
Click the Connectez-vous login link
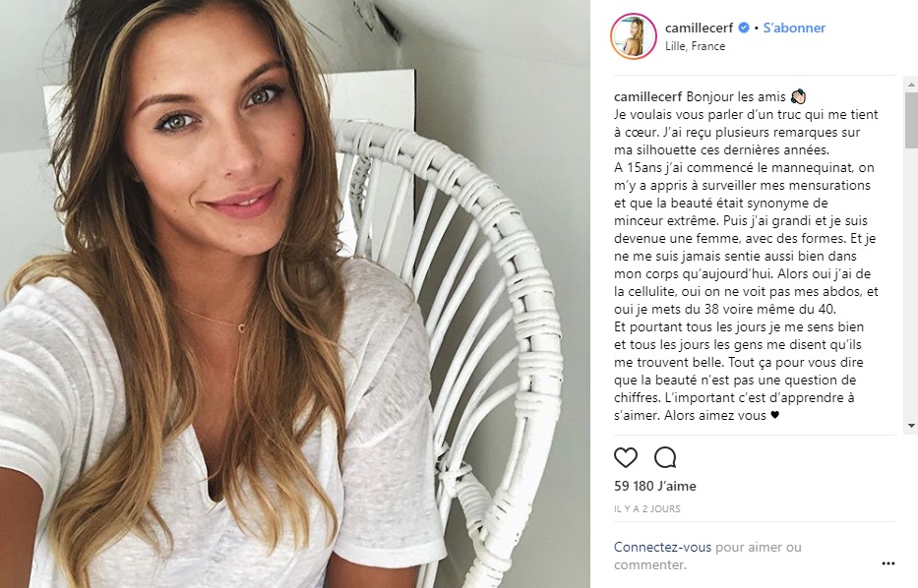point(662,547)
